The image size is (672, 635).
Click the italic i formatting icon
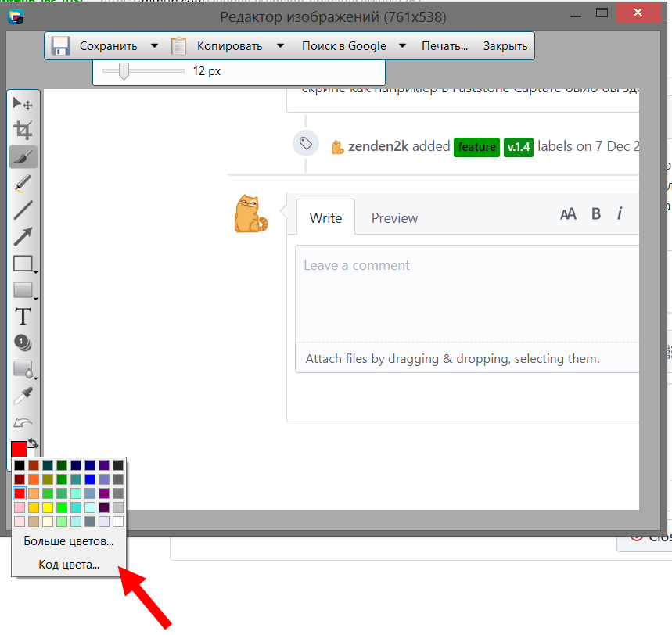click(x=620, y=213)
